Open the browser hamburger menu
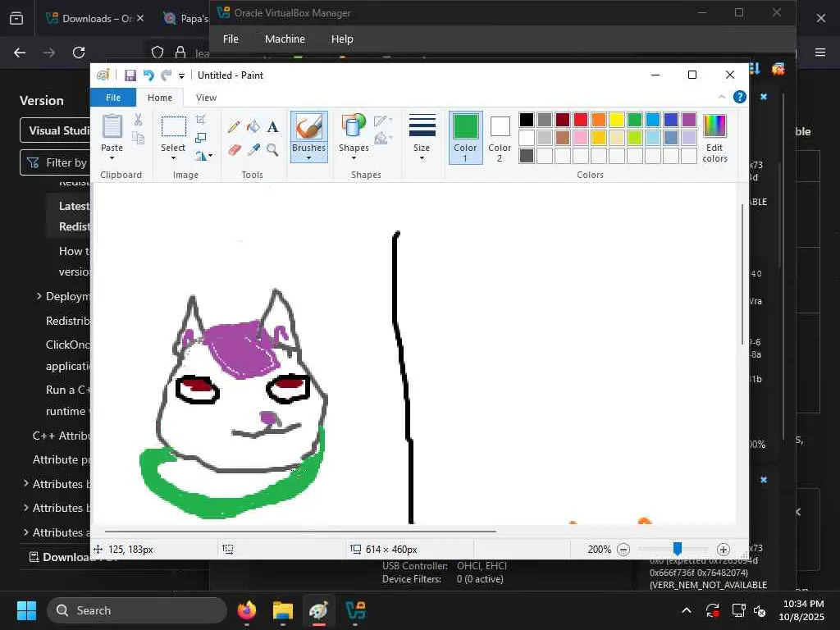The width and height of the screenshot is (840, 630). point(820,52)
